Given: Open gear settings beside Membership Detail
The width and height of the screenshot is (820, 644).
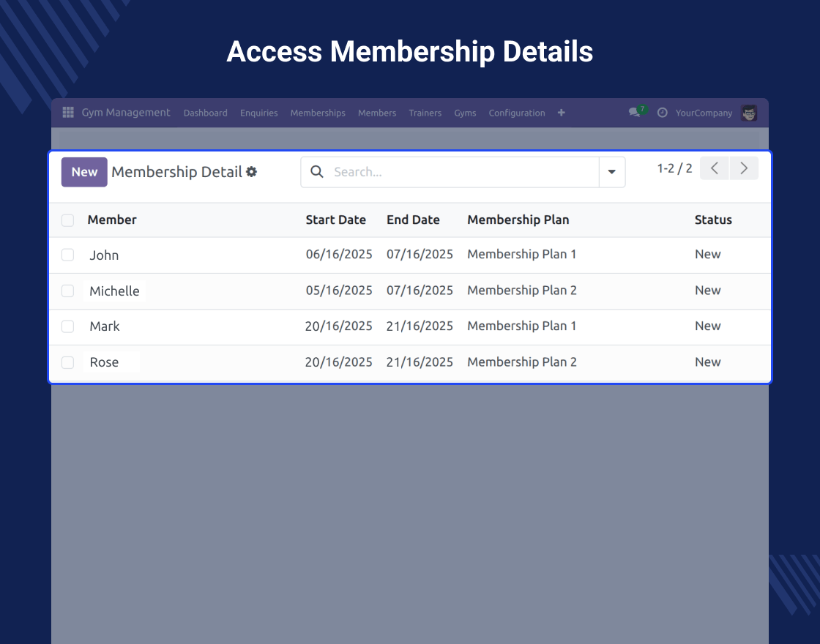Looking at the screenshot, I should (252, 172).
